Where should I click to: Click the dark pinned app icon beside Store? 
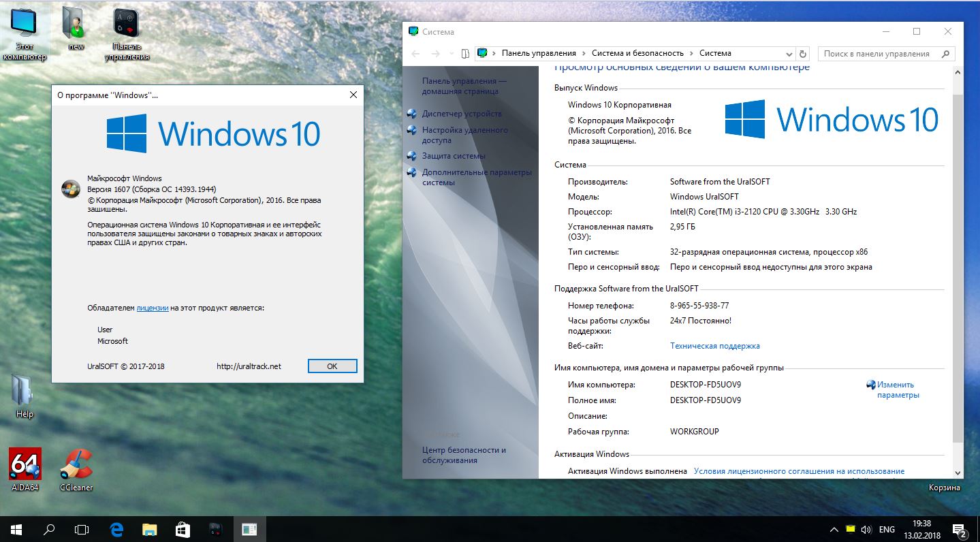(215, 529)
